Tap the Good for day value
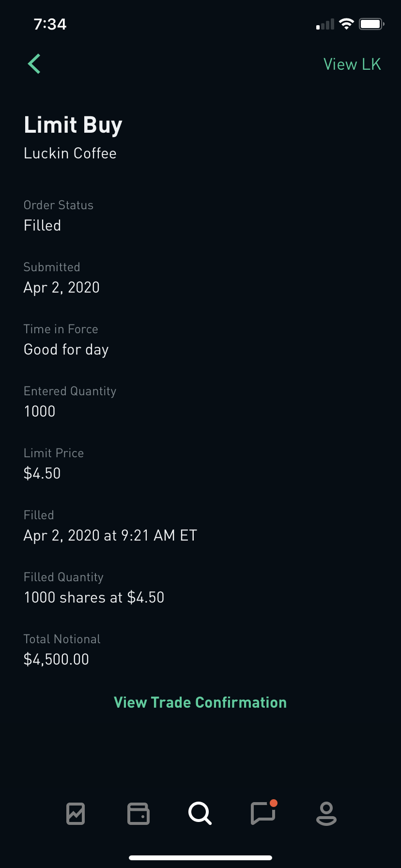The height and width of the screenshot is (868, 401). point(66,350)
